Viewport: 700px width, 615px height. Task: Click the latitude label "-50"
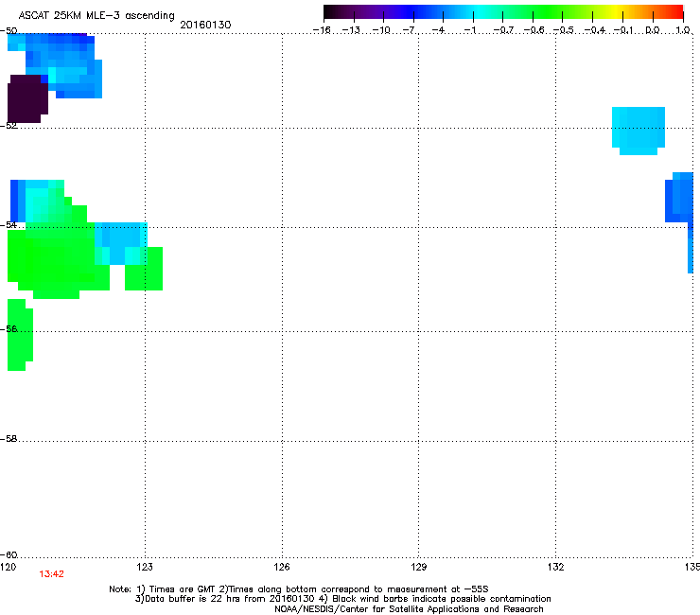(x=9, y=31)
